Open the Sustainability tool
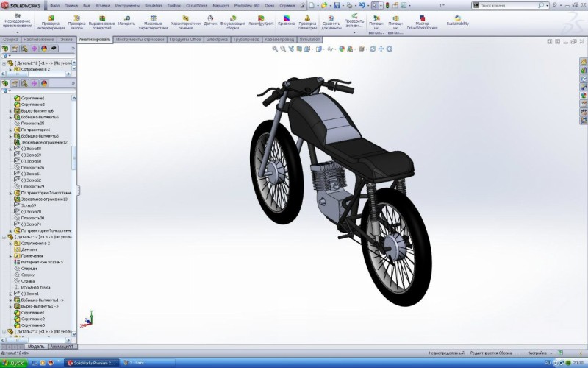The height and width of the screenshot is (368, 588). coord(457,21)
